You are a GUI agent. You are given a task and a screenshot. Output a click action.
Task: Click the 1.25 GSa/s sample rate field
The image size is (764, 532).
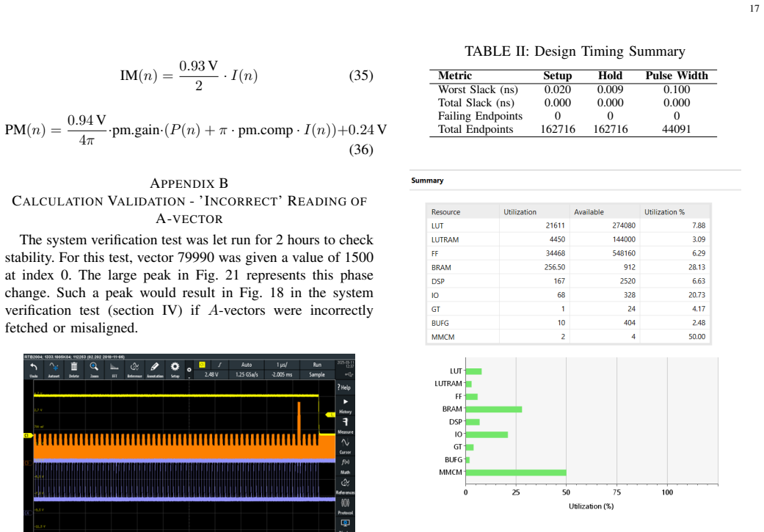click(247, 374)
